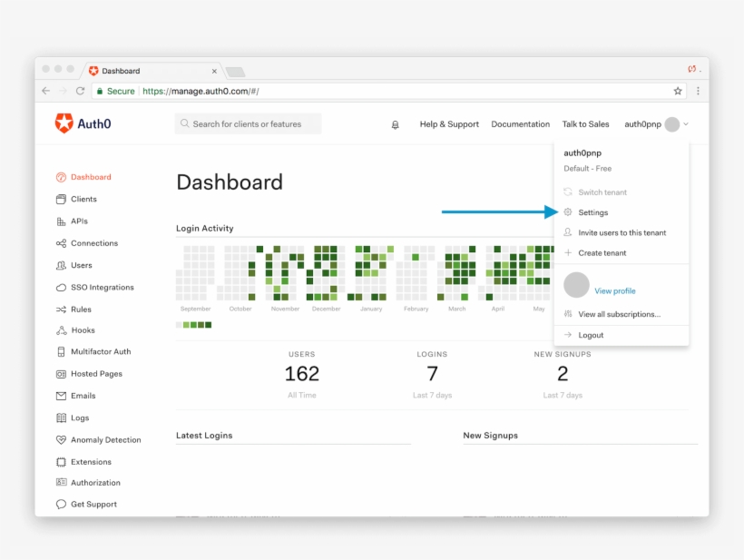Click the Anomaly Detection heart icon
This screenshot has width=744, height=560.
(x=61, y=440)
